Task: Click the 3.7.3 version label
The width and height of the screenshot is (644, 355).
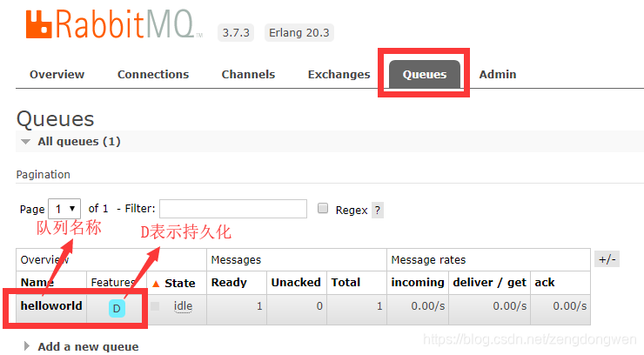Action: [236, 33]
